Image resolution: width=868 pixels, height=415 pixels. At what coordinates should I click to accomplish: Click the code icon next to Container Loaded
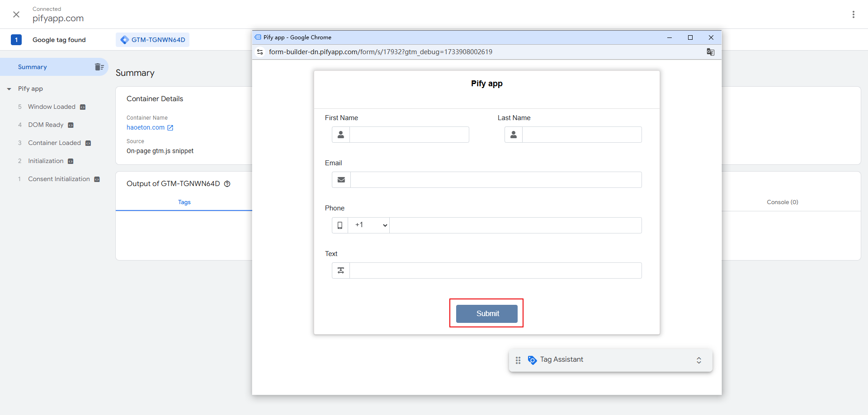(88, 143)
